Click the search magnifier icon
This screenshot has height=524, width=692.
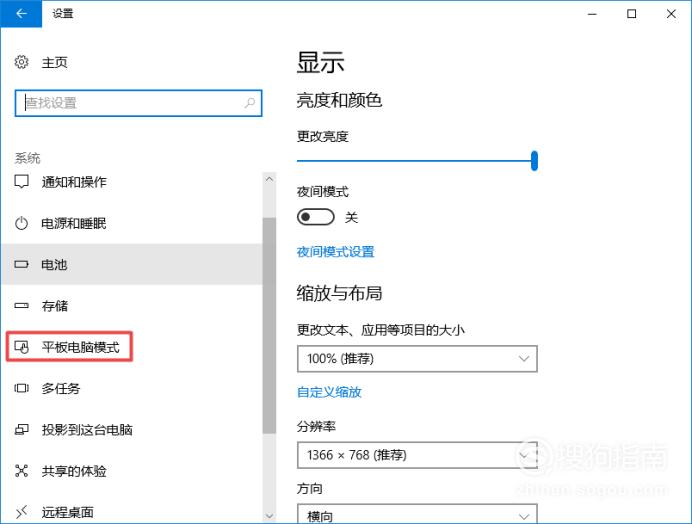[250, 103]
